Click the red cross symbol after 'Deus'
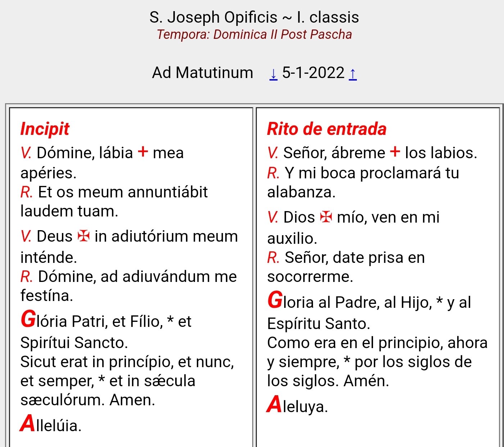Viewport: 504px width, 447px height. (x=83, y=236)
